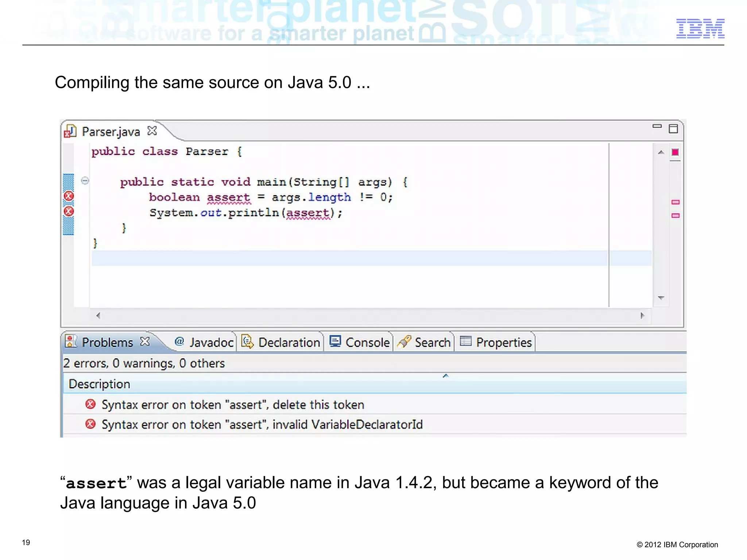This screenshot has height=560, width=747.
Task: Click the error marker beside boolean assert line
Action: click(69, 196)
